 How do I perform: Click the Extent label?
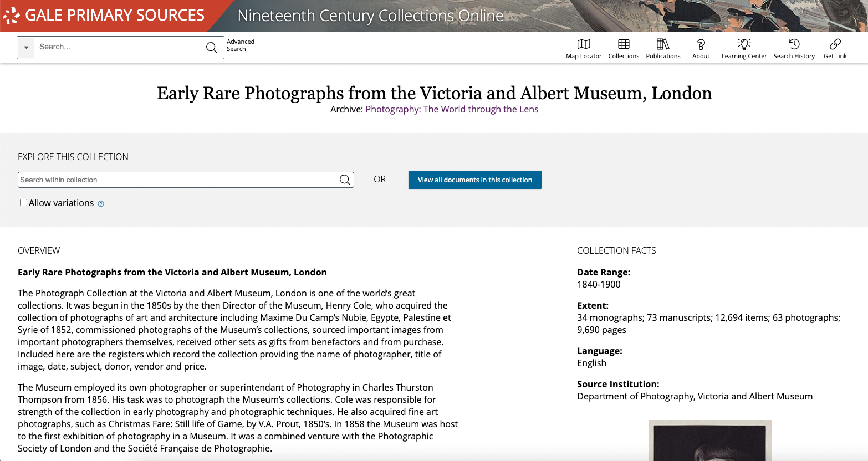point(593,305)
